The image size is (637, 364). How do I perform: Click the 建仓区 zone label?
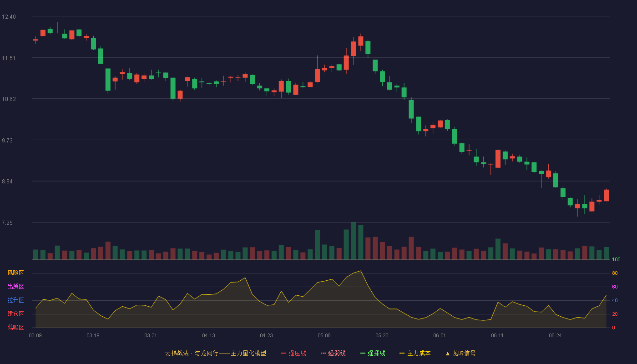[x=15, y=314]
